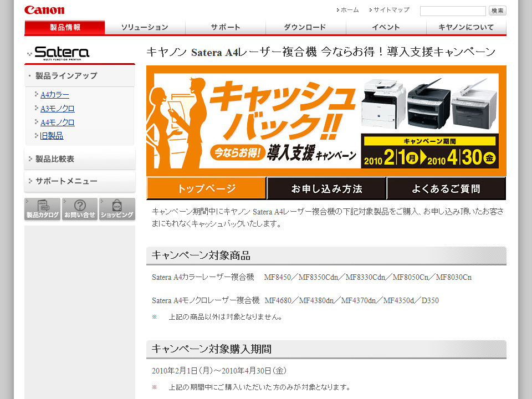Open the サイトマップ link
The width and height of the screenshot is (532, 399).
391,10
